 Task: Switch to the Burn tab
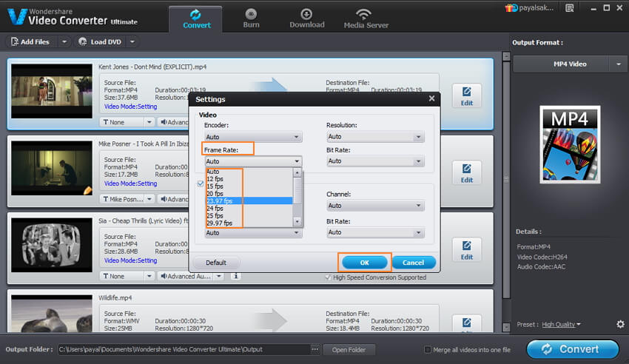pyautogui.click(x=251, y=18)
